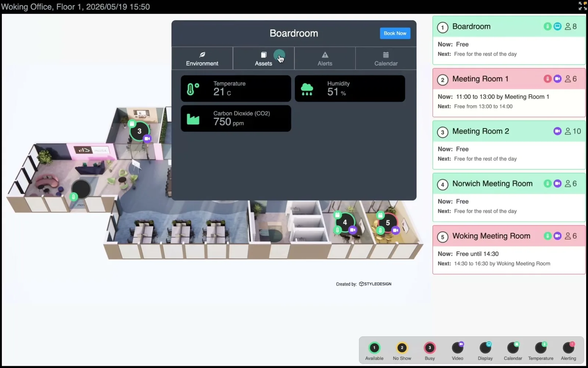Toggle the Available filter in the legend
The image size is (588, 368).
pyautogui.click(x=374, y=351)
